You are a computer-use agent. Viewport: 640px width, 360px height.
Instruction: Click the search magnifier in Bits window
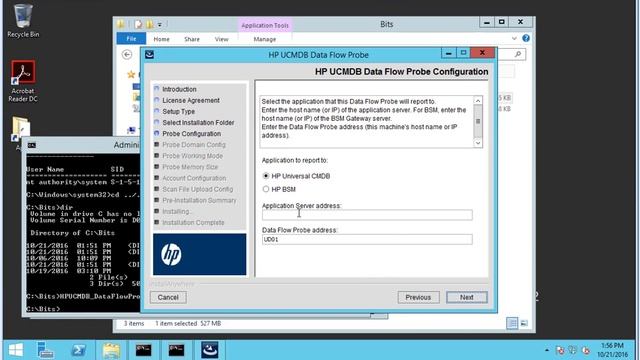pyautogui.click(x=518, y=54)
